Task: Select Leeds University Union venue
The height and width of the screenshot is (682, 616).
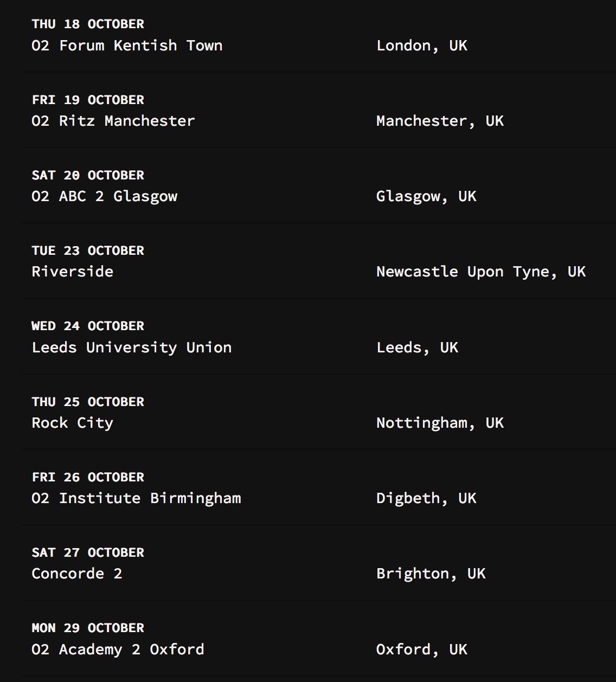Action: pos(132,348)
